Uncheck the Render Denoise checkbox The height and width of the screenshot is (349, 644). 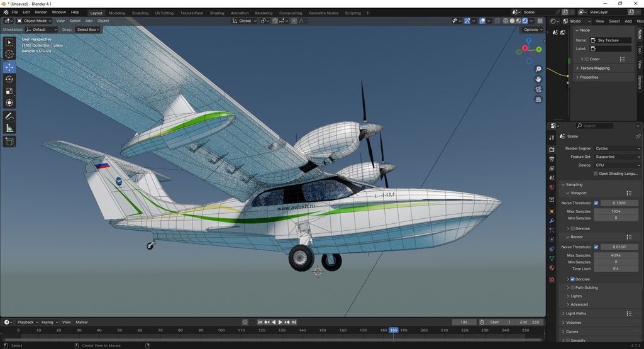[572, 279]
